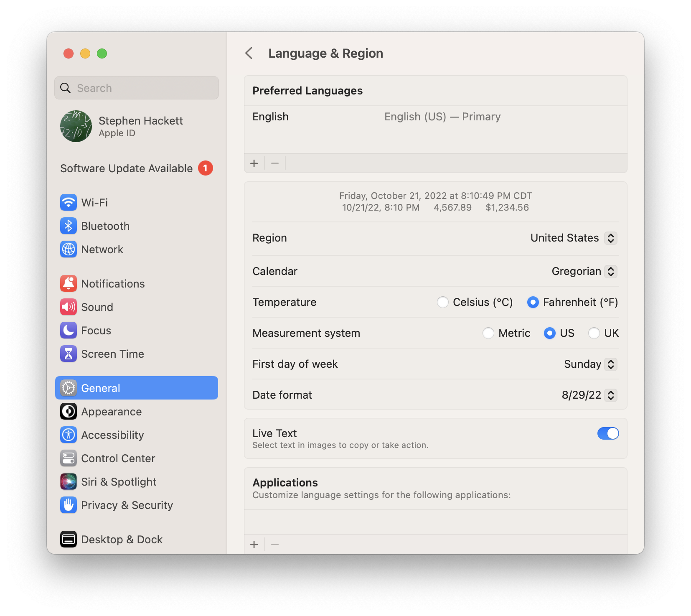Image resolution: width=691 pixels, height=616 pixels.
Task: Open Network settings globe icon
Action: [x=69, y=249]
